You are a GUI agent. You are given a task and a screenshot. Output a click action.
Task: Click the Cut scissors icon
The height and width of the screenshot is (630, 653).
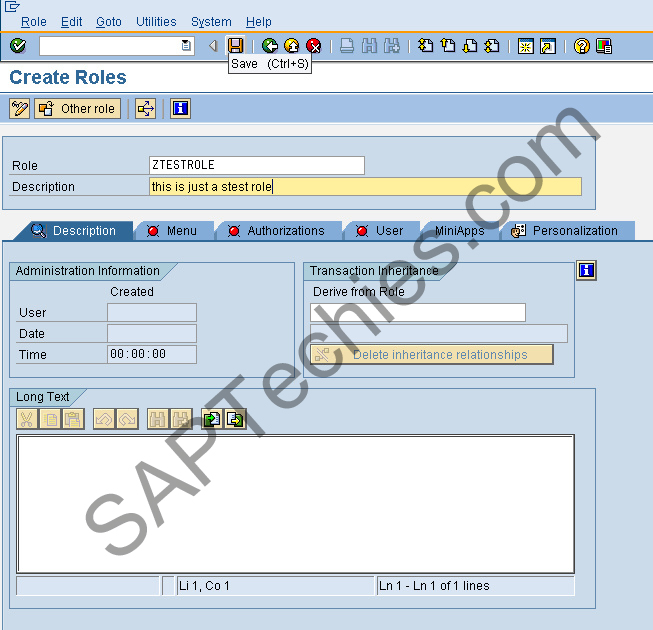click(27, 419)
